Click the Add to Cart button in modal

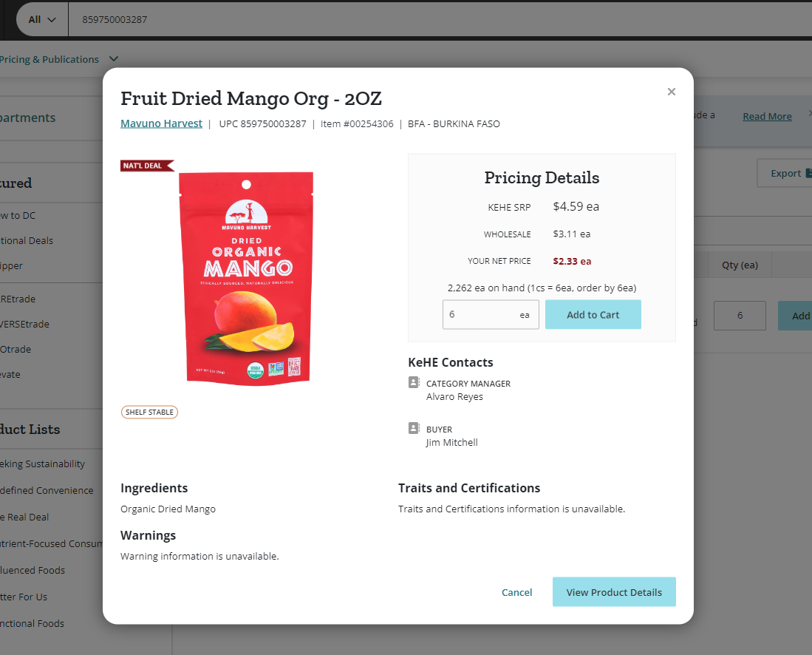click(593, 314)
